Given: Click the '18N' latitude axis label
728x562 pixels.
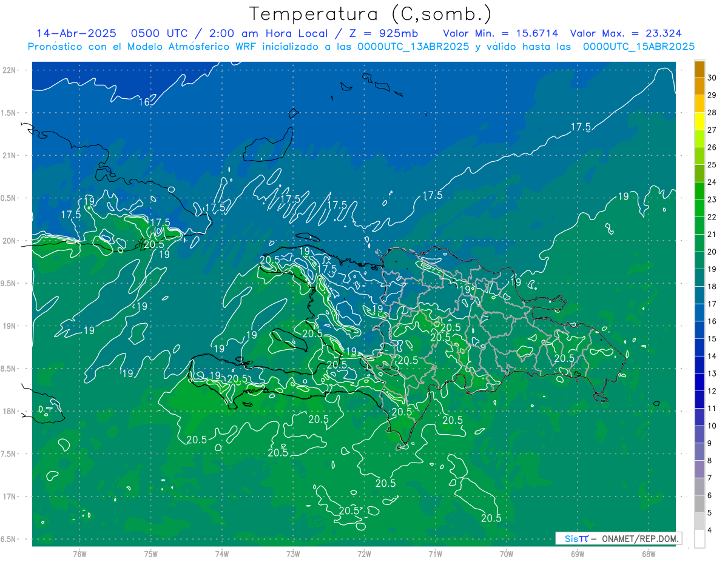Looking at the screenshot, I should (x=10, y=412).
